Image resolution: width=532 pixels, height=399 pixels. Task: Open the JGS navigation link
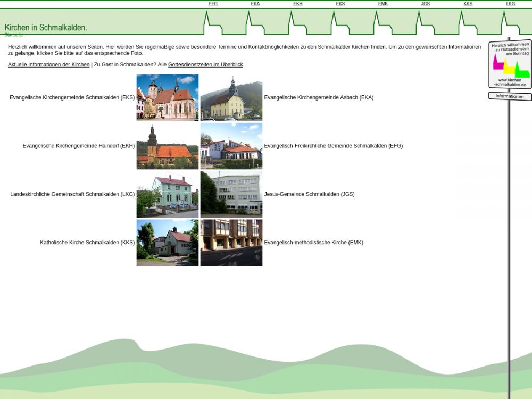(426, 4)
